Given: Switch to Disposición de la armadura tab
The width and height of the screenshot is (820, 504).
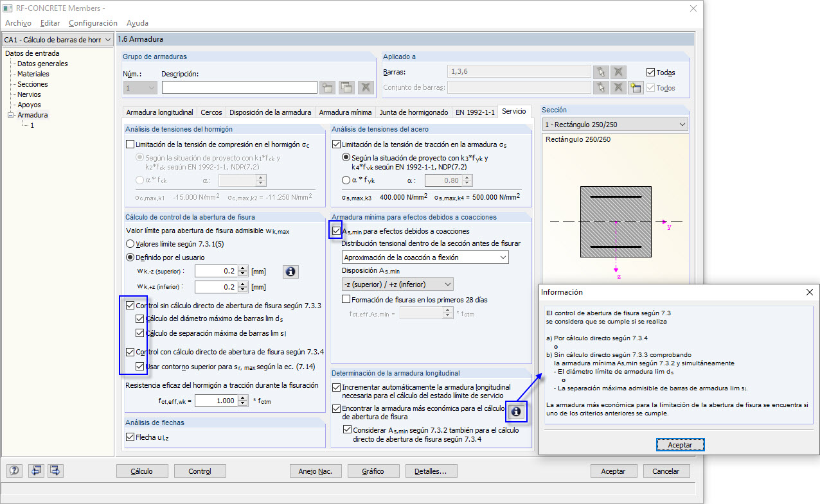Looking at the screenshot, I should [271, 112].
